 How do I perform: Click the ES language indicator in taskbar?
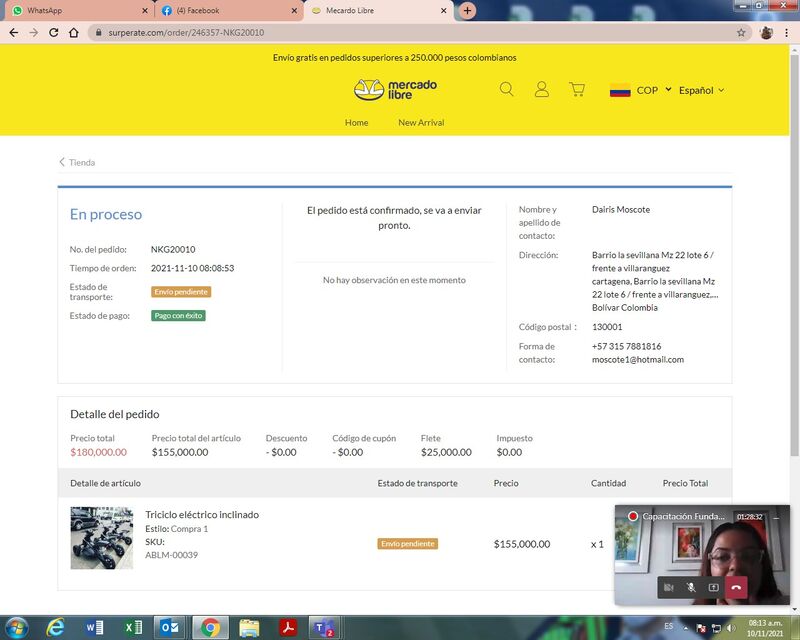click(x=669, y=626)
